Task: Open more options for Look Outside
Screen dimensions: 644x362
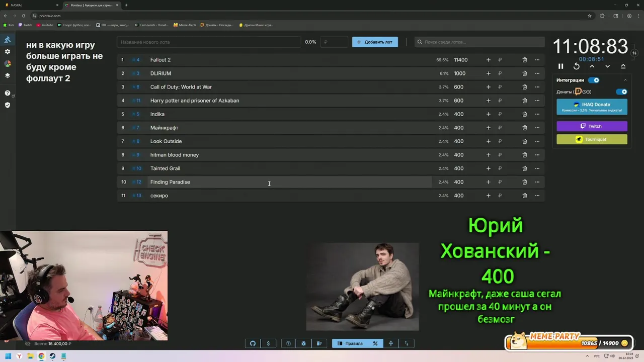Action: pos(537,141)
